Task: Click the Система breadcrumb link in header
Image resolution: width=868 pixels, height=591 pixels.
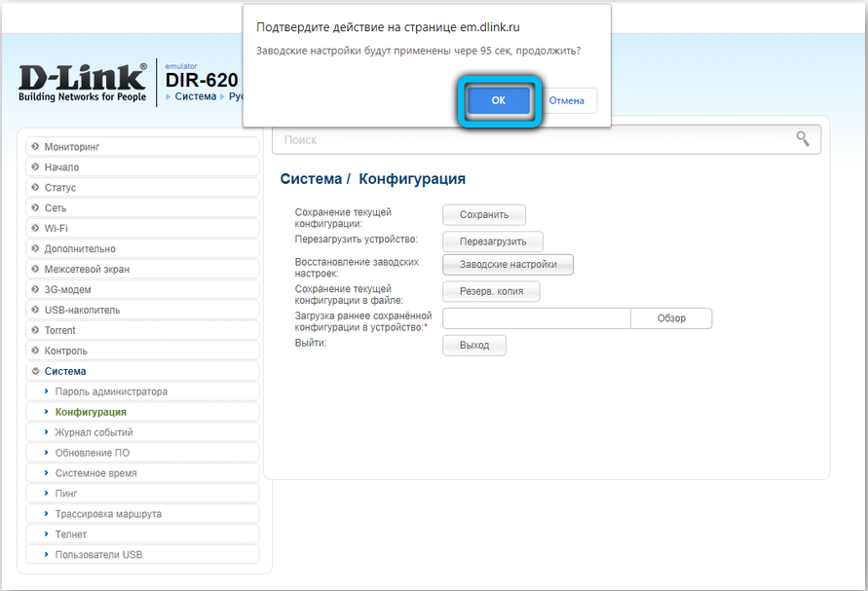Action: coord(196,96)
